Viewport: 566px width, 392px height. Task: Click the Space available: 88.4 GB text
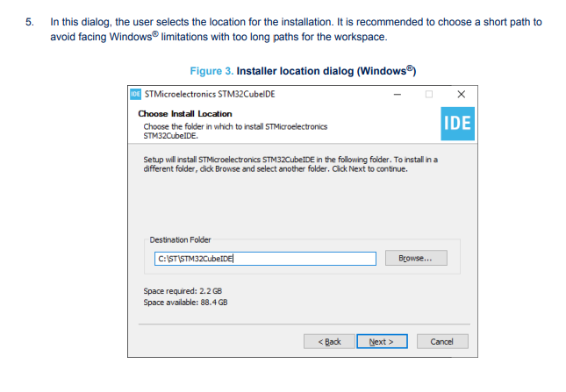pos(185,302)
